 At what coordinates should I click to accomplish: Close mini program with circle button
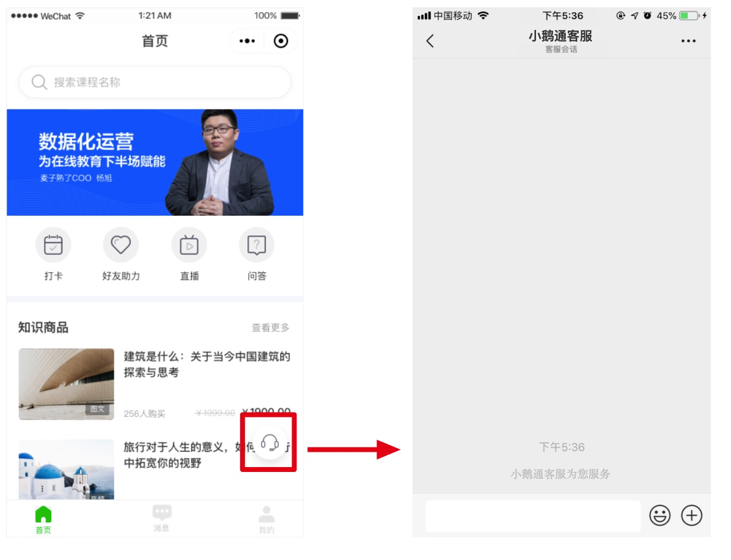click(x=281, y=41)
